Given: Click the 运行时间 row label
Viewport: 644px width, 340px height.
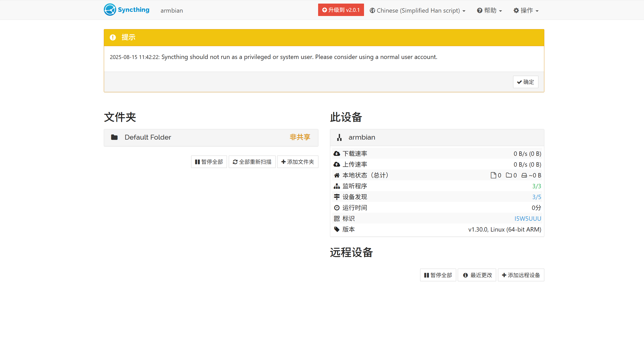Looking at the screenshot, I should click(x=355, y=208).
